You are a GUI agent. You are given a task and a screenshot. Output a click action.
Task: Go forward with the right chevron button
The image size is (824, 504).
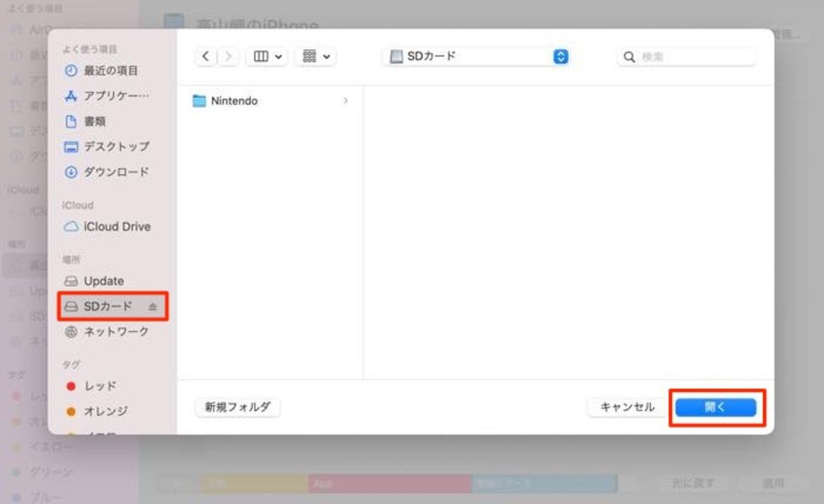coord(228,56)
